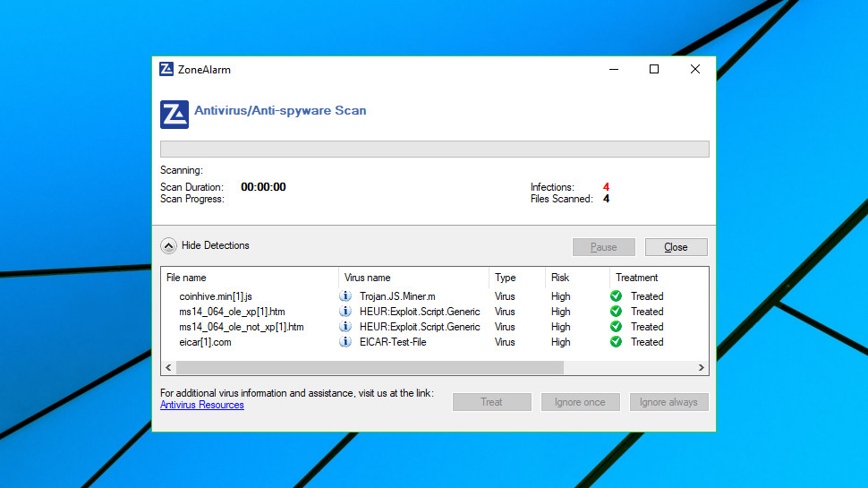This screenshot has width=868, height=488.
Task: Click Trojan.JS.Miner.m virus name
Action: pyautogui.click(x=397, y=296)
